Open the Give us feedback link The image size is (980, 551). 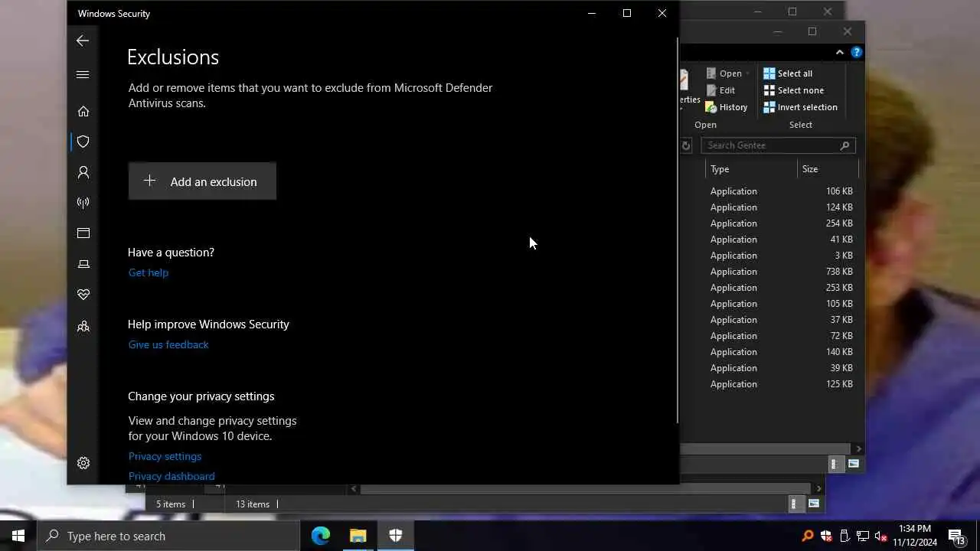coord(168,344)
